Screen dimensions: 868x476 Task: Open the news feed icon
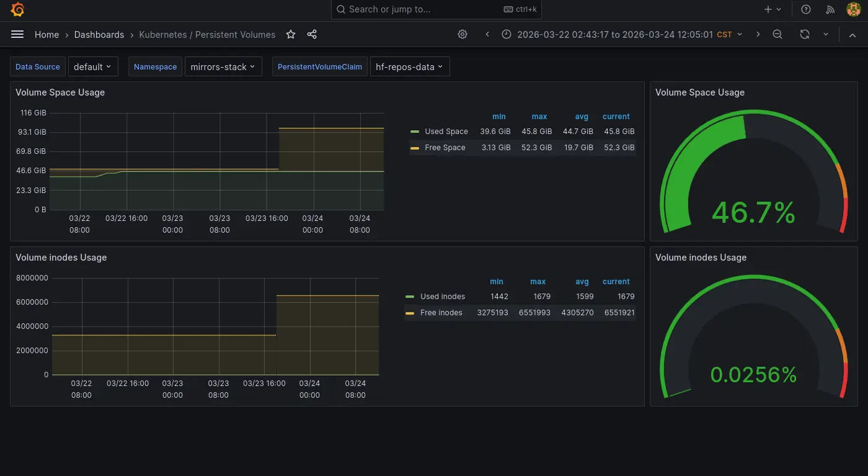pyautogui.click(x=830, y=9)
